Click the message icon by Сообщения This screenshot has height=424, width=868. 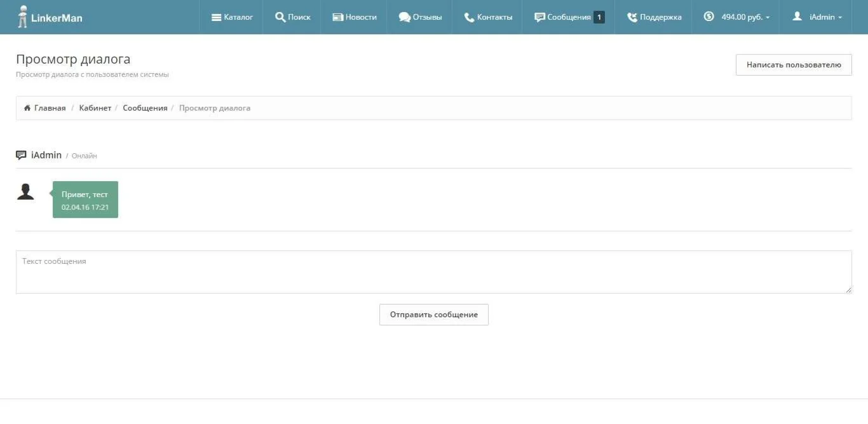[540, 17]
